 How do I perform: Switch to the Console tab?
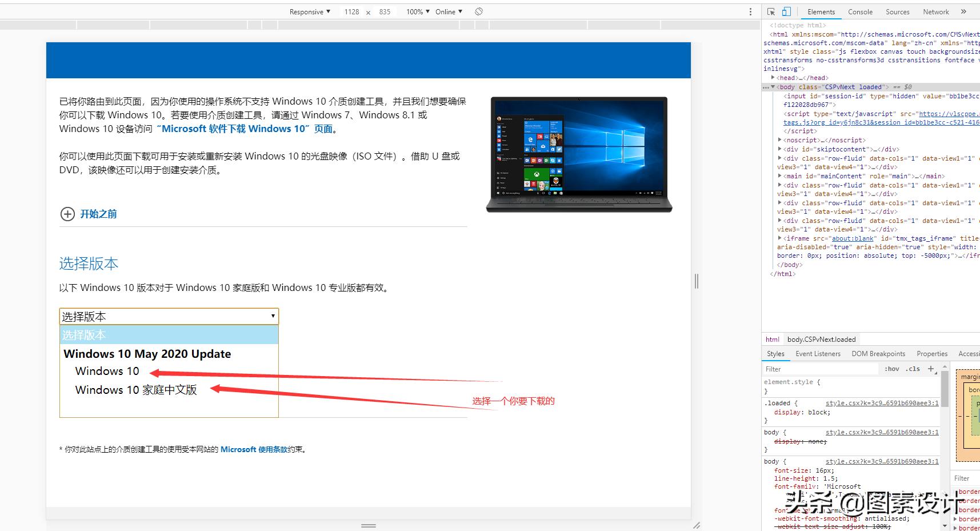tap(860, 11)
